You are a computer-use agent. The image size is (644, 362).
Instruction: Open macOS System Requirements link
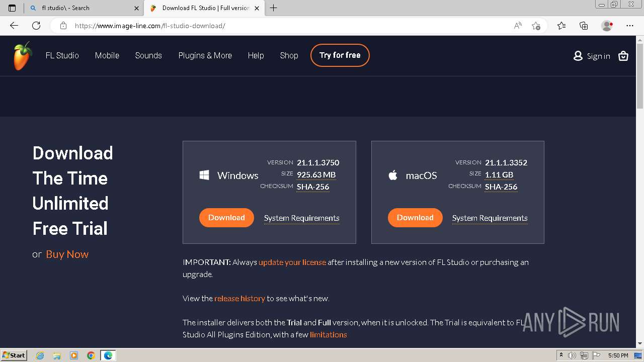tap(490, 218)
